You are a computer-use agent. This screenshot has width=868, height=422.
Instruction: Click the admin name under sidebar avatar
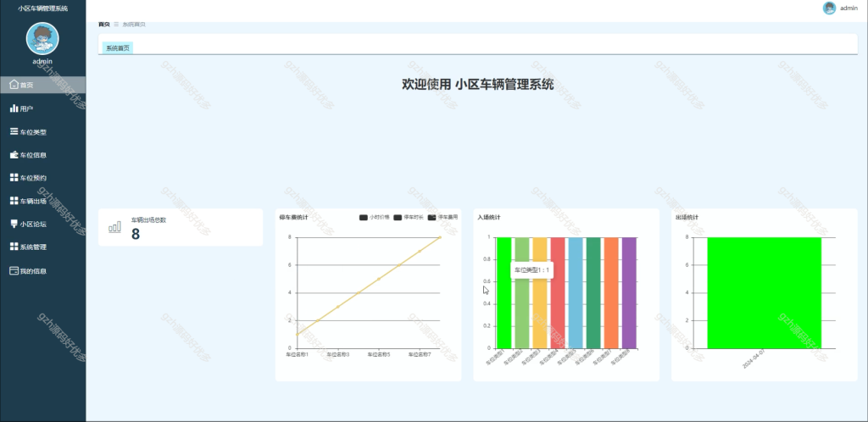42,61
